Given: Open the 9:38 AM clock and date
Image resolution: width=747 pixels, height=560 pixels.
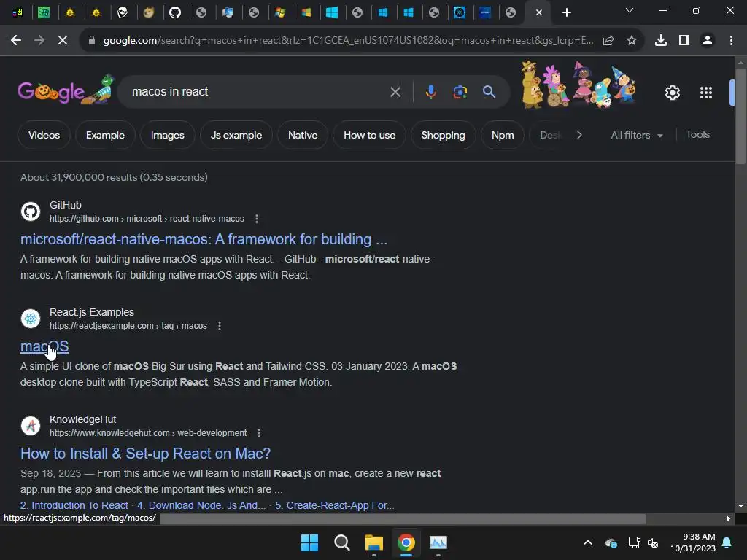Looking at the screenshot, I should point(693,542).
